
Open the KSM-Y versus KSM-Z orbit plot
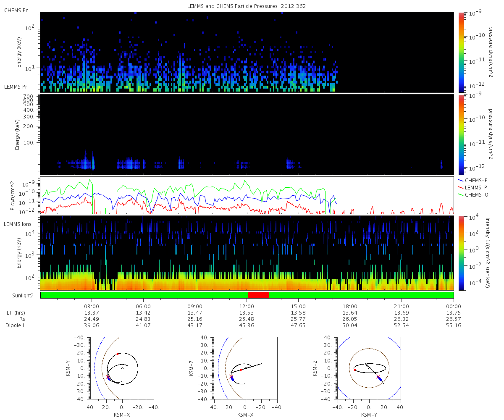(x=369, y=368)
